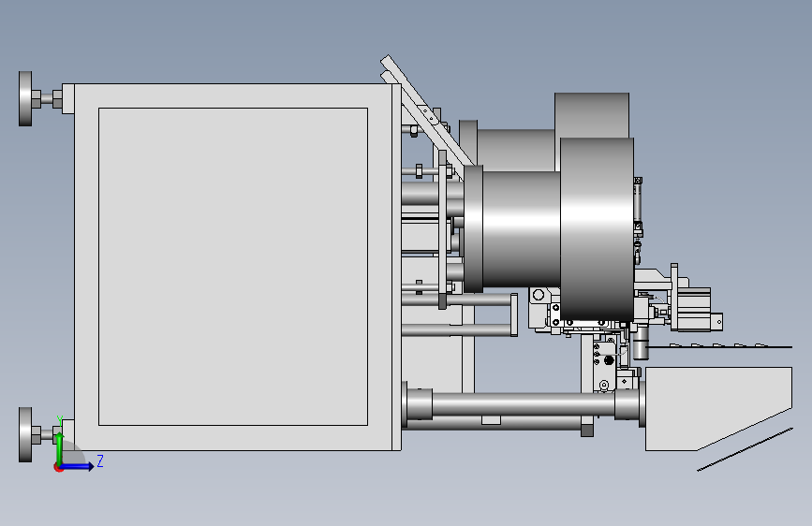Screen dimensions: 812x526
Task: Select the rear cylinder behind the front drum
Action: 592,115
